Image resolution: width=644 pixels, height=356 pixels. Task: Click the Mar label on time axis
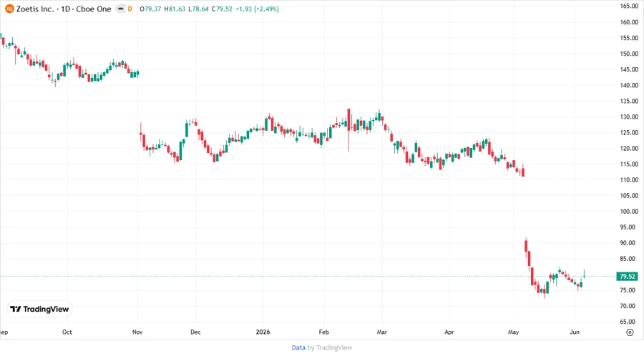[x=382, y=332]
